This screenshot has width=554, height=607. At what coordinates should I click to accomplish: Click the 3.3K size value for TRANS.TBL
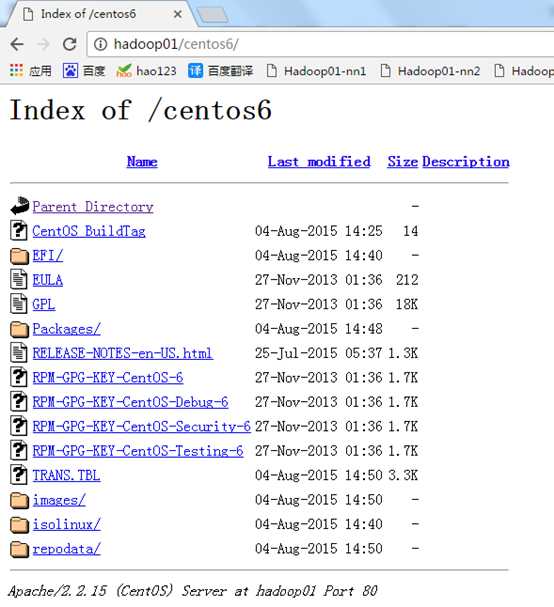click(403, 475)
